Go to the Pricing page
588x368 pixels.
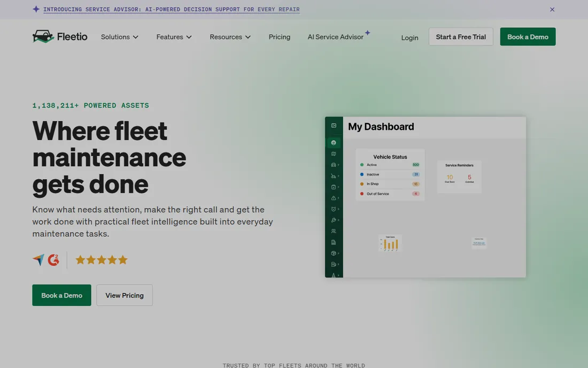(x=280, y=37)
